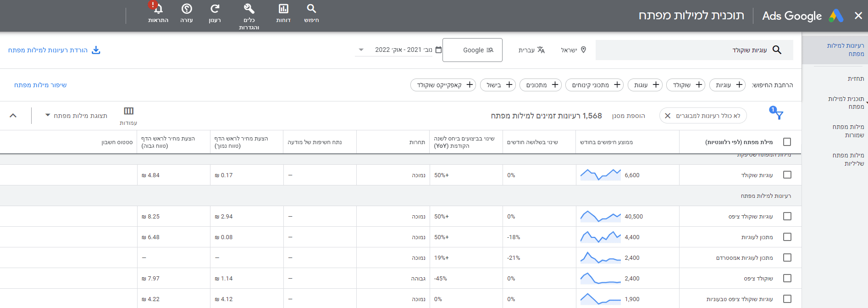
Task: Add the עוגיות suggestion chip
Action: coord(727,85)
